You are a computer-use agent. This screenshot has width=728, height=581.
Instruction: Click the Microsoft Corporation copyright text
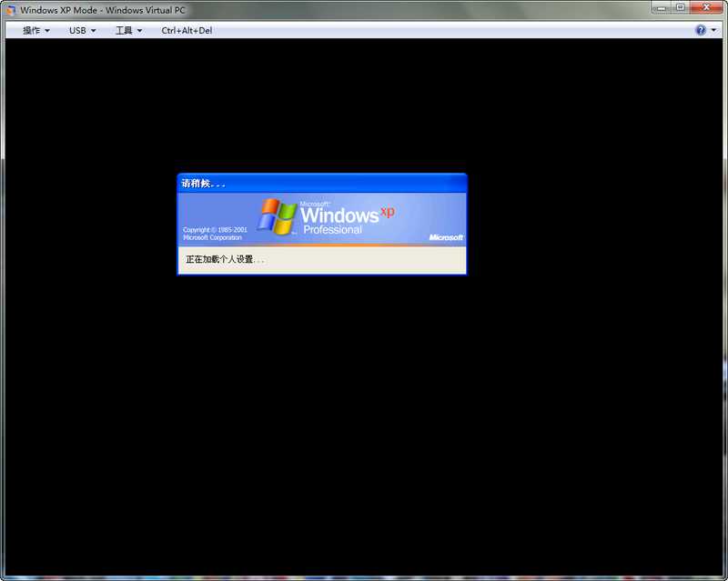[x=215, y=234]
